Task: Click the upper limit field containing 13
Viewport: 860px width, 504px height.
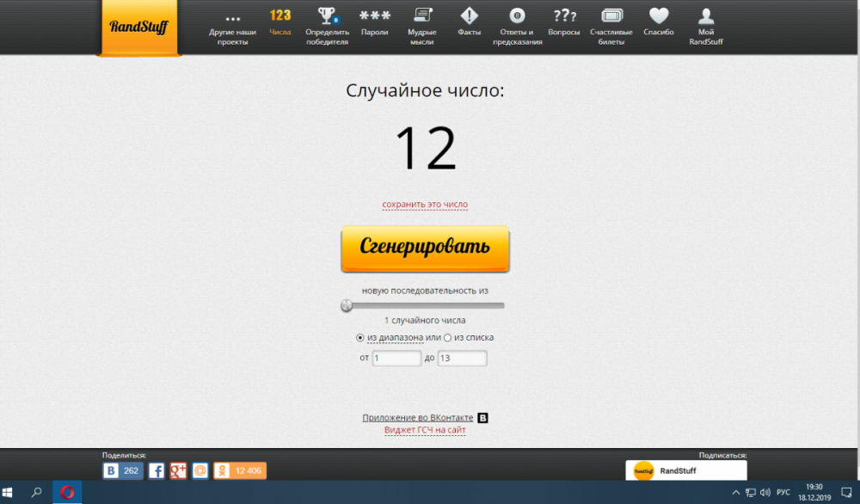Action: [462, 358]
